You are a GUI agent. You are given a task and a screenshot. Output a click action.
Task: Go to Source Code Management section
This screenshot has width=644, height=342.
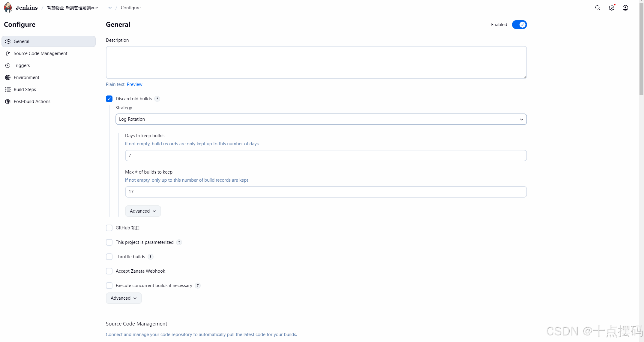40,53
